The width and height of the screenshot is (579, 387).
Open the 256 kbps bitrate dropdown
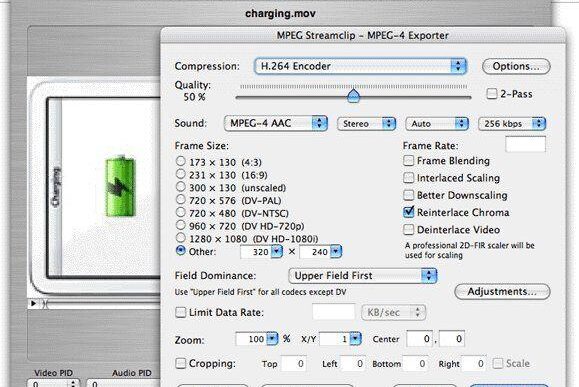click(x=512, y=124)
